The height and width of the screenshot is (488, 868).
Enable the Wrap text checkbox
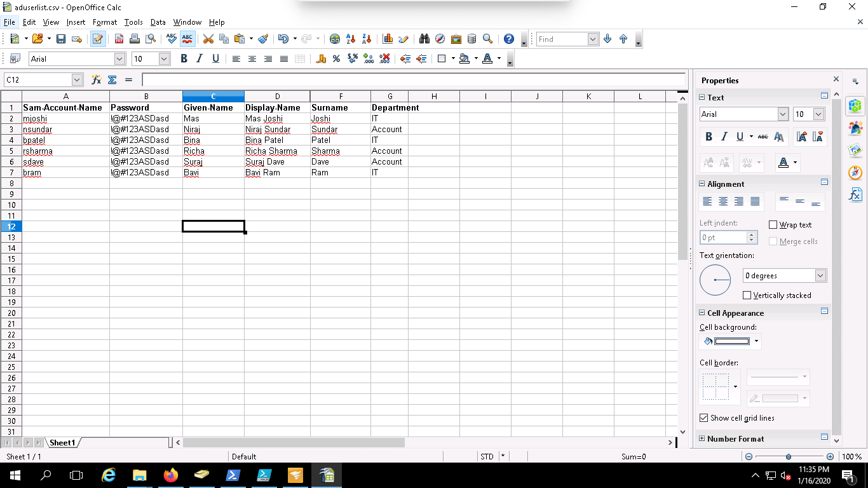tap(773, 225)
